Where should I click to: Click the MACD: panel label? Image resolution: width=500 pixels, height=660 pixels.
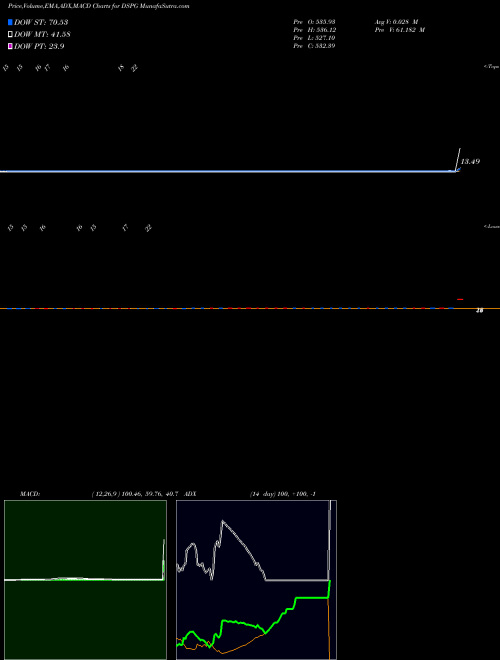(30, 494)
